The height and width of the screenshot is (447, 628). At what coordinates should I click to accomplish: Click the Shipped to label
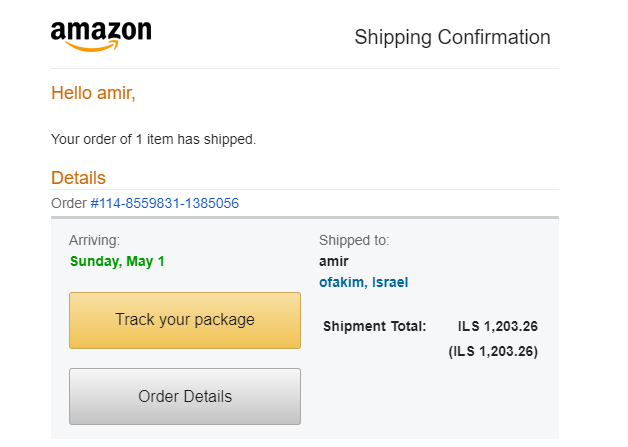[x=354, y=240]
